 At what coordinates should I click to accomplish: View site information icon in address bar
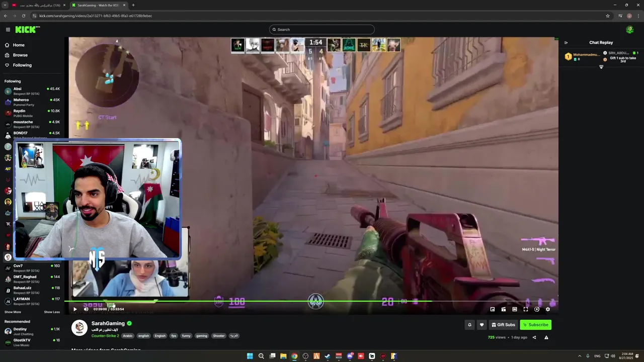tap(34, 16)
